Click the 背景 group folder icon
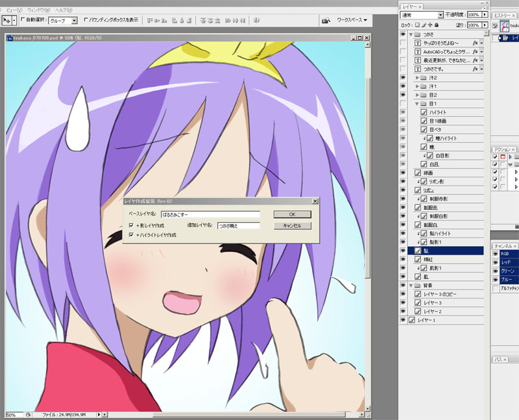 click(417, 285)
